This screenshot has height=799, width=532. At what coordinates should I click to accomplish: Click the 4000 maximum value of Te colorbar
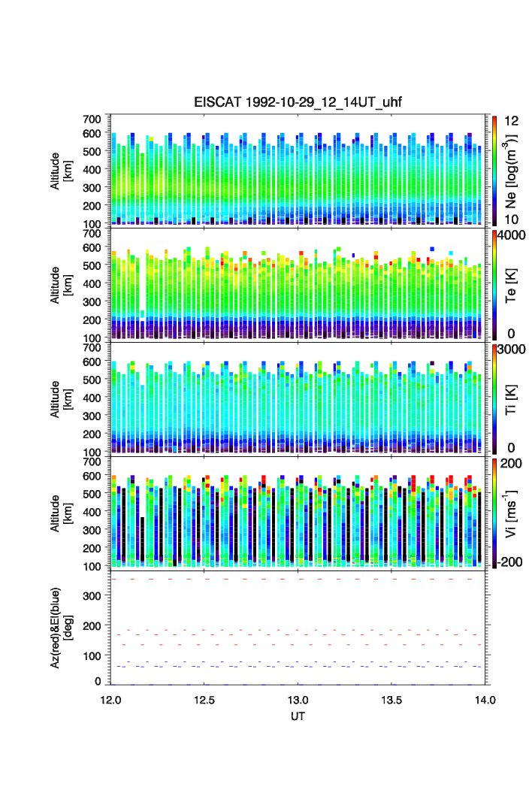coord(512,235)
